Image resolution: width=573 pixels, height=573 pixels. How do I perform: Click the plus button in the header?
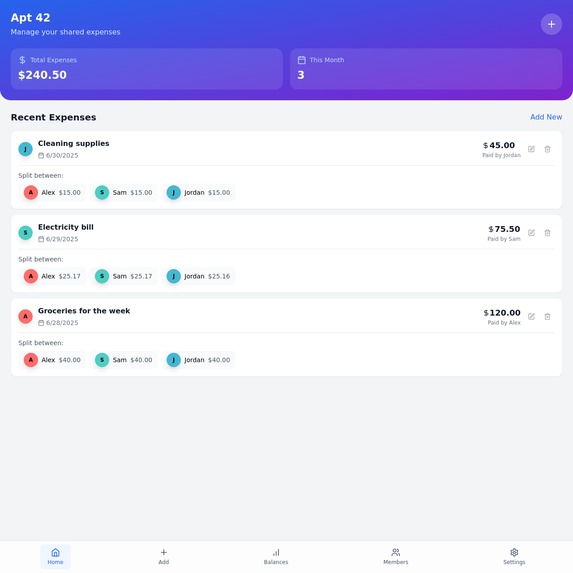pyautogui.click(x=551, y=24)
